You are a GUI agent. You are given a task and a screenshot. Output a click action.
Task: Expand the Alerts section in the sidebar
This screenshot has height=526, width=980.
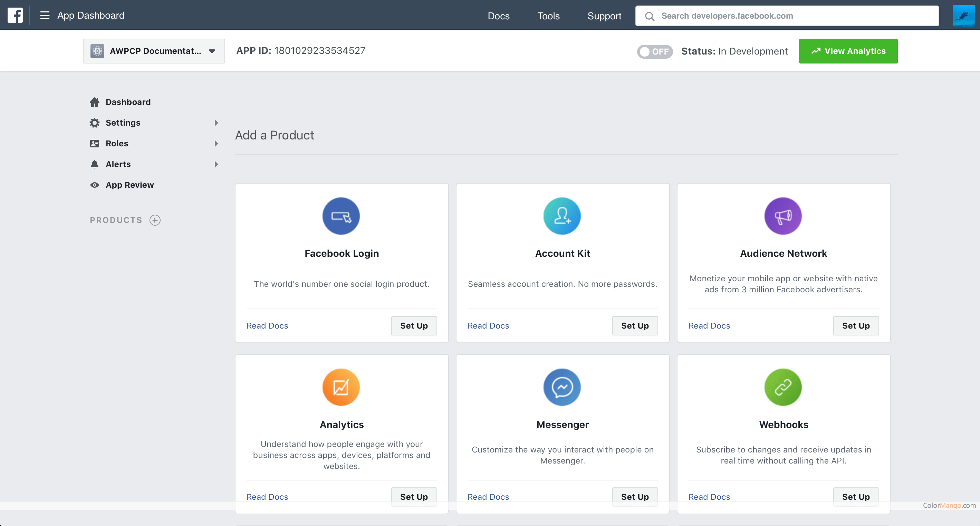pyautogui.click(x=216, y=164)
